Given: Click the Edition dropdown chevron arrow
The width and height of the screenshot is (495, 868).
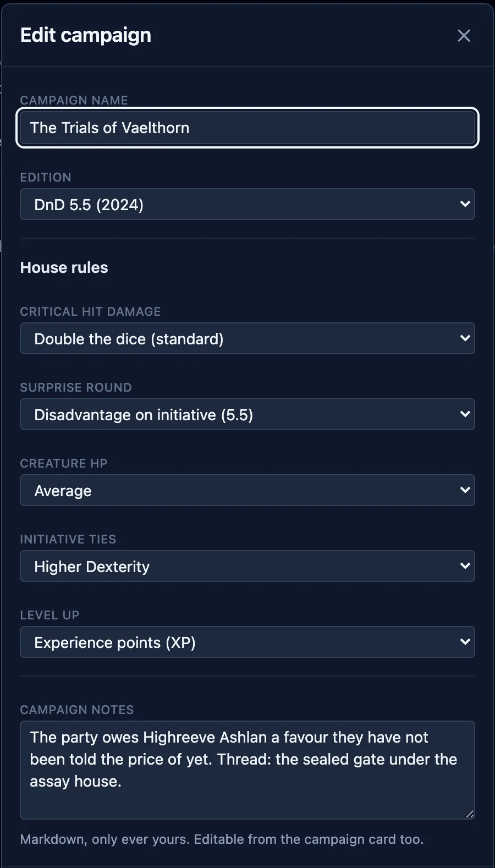Looking at the screenshot, I should point(465,204).
